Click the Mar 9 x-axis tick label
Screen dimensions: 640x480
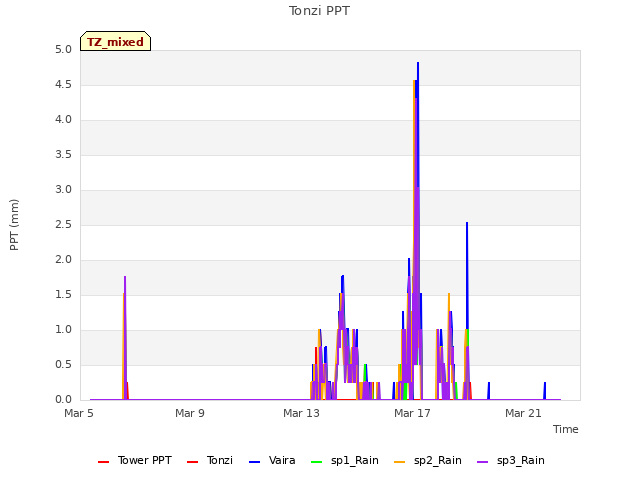(190, 413)
